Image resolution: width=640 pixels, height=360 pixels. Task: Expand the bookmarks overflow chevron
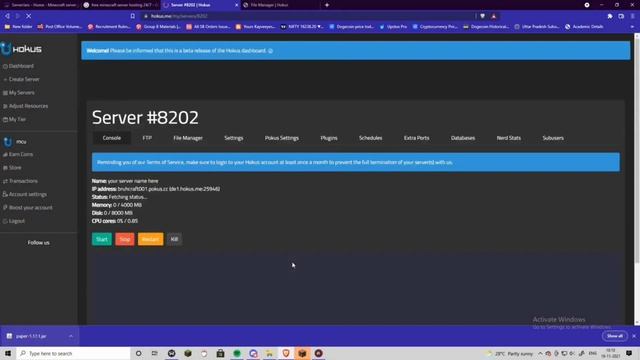[632, 27]
